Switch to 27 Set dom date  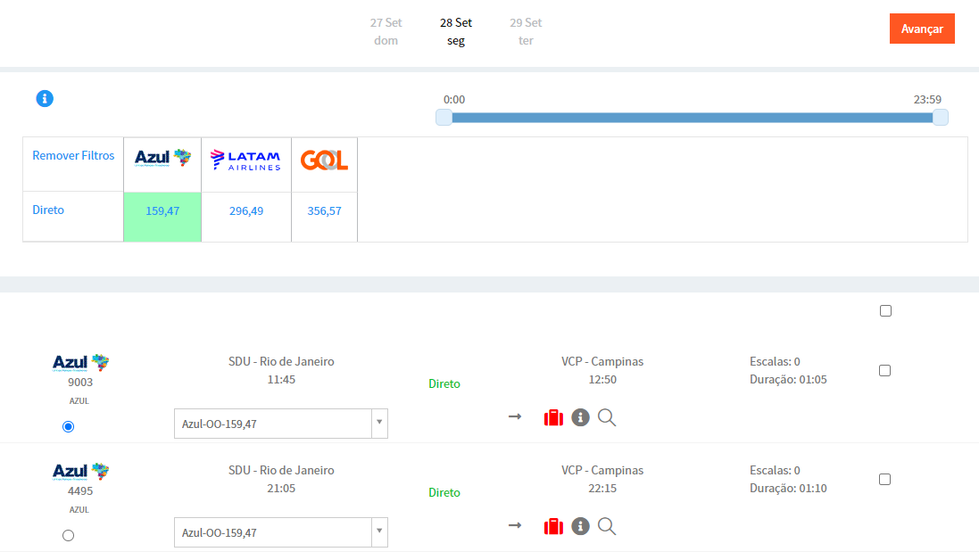coord(386,31)
